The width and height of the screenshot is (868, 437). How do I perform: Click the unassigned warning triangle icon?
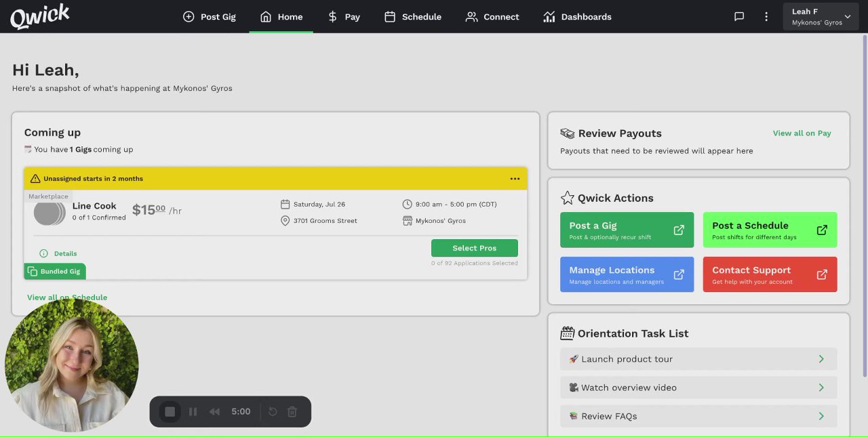pos(35,179)
